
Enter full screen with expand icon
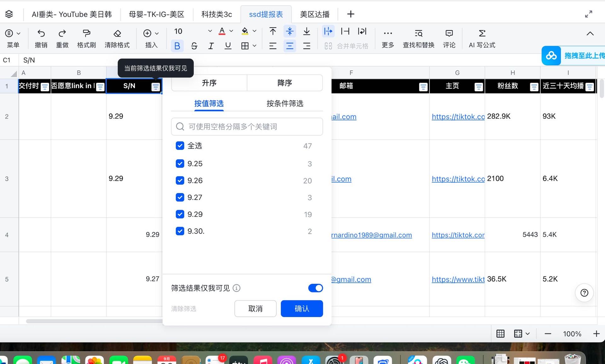(x=588, y=14)
